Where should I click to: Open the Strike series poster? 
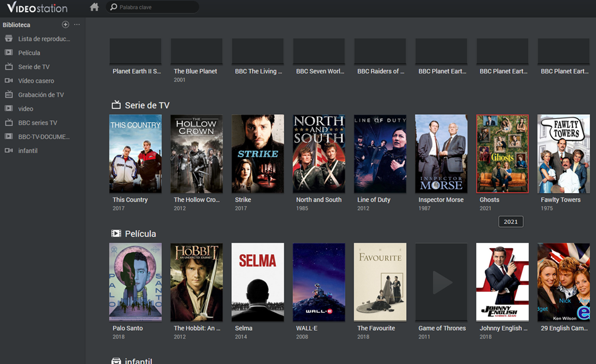[258, 154]
